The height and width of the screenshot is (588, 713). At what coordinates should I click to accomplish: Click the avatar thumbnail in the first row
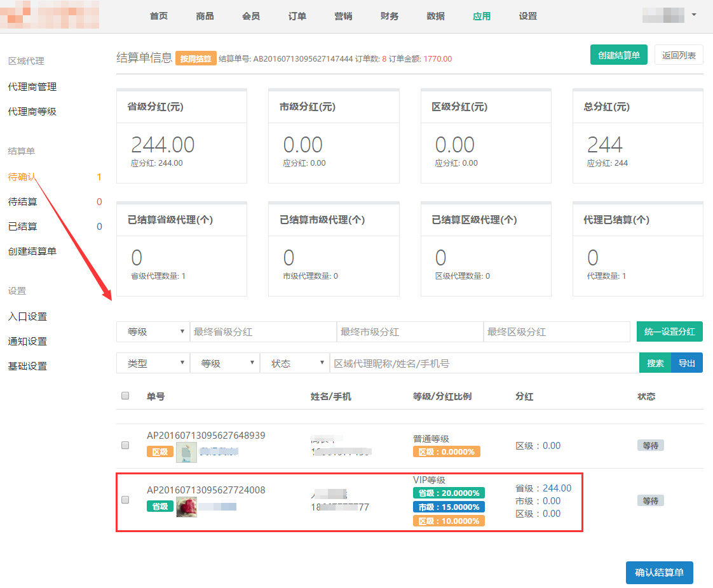[186, 452]
